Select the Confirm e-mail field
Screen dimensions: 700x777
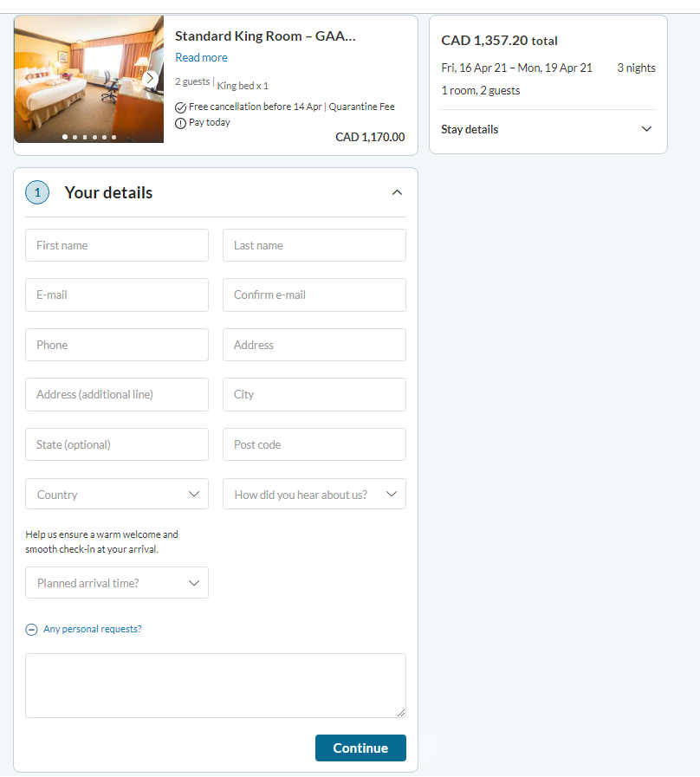click(314, 295)
